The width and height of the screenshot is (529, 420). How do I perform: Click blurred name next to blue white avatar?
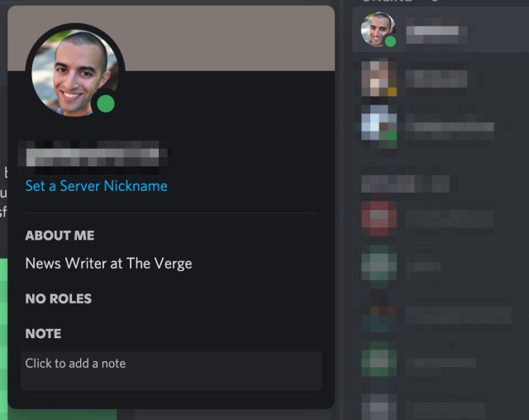click(450, 126)
